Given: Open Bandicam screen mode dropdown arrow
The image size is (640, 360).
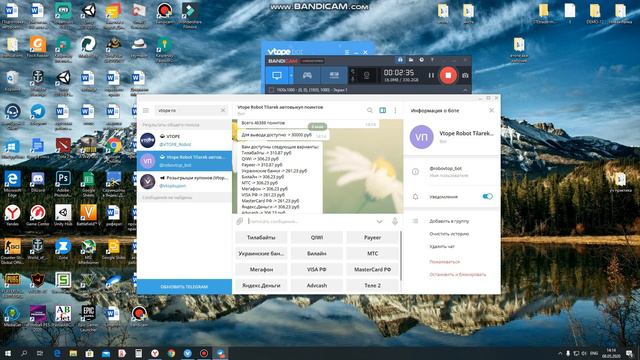Looking at the screenshot, I should click(x=291, y=76).
